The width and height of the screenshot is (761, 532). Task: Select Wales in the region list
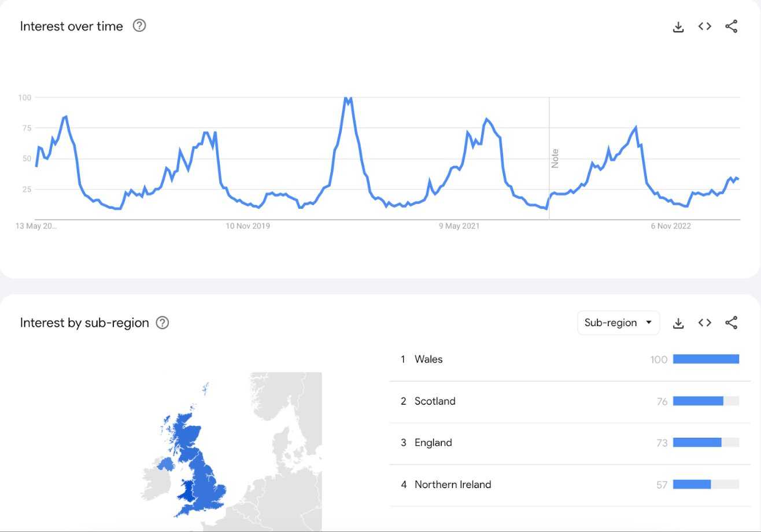point(570,360)
